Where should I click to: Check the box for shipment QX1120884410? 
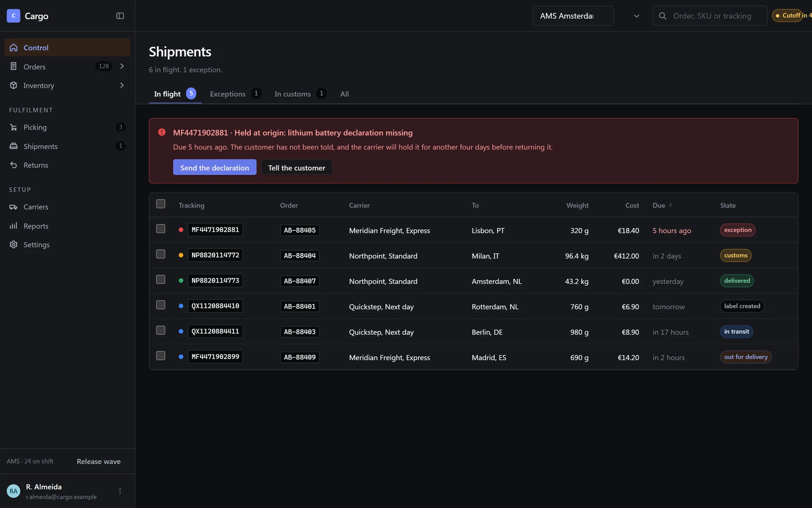tap(161, 305)
